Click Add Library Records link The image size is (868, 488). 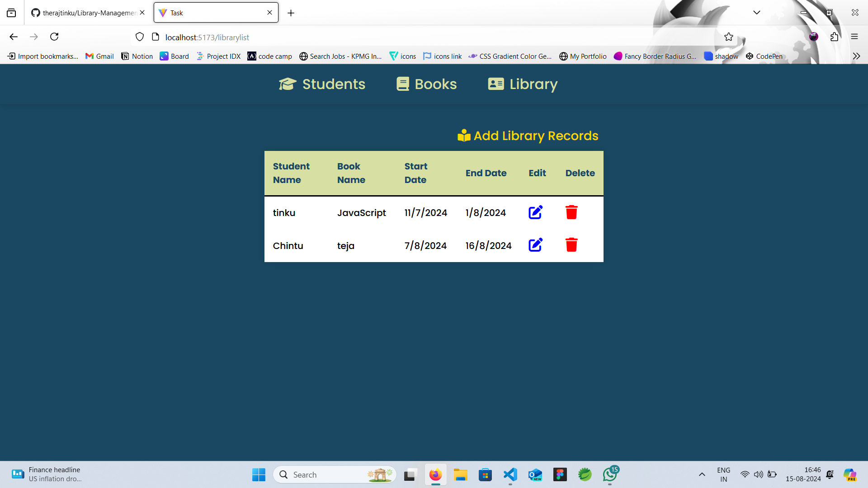click(528, 136)
